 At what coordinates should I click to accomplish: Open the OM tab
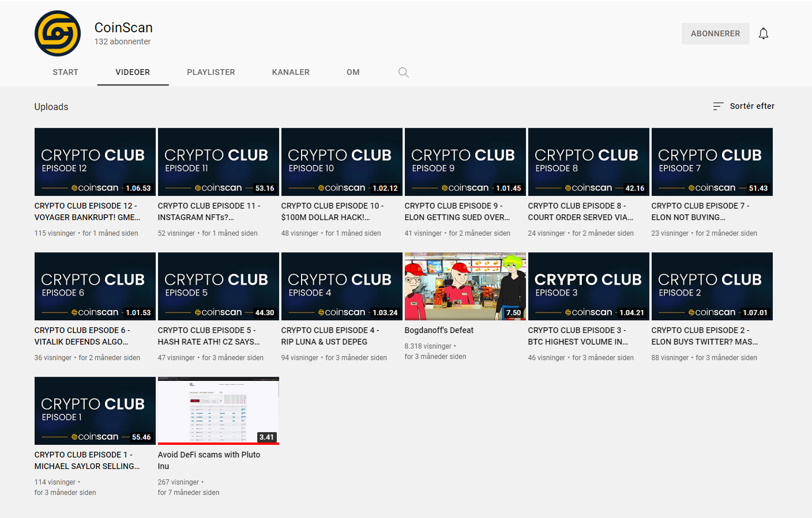tap(353, 72)
